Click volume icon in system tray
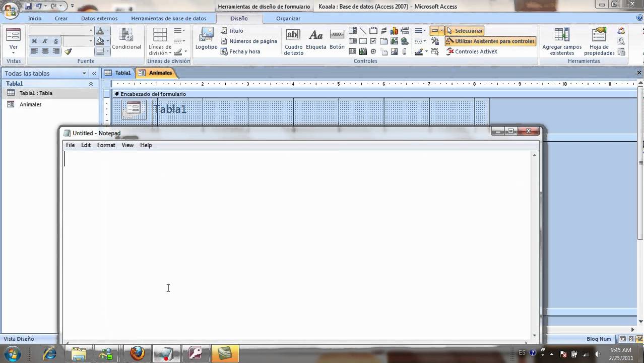 coord(597,353)
